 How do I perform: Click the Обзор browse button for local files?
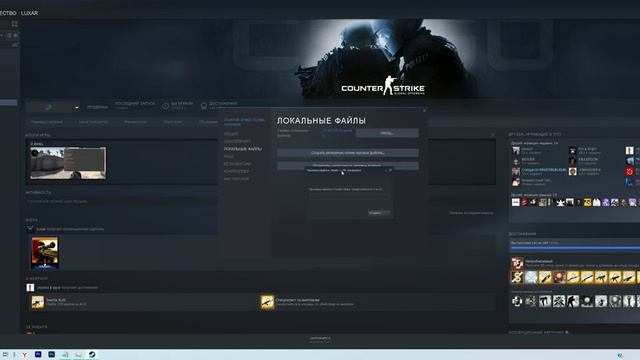coord(387,133)
